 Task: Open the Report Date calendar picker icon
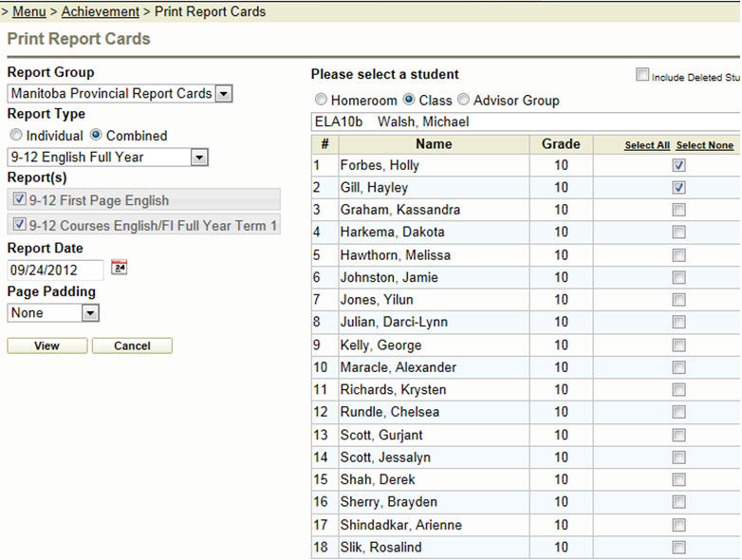point(119,268)
